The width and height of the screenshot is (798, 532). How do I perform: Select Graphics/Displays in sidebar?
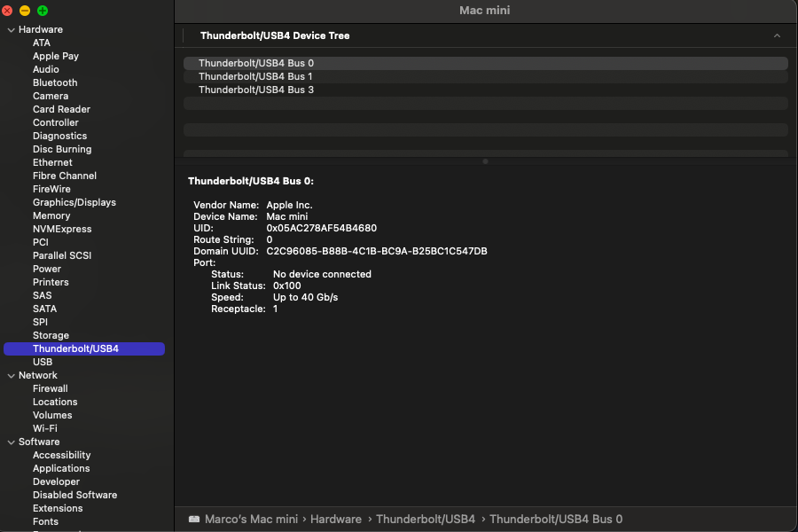pyautogui.click(x=74, y=202)
